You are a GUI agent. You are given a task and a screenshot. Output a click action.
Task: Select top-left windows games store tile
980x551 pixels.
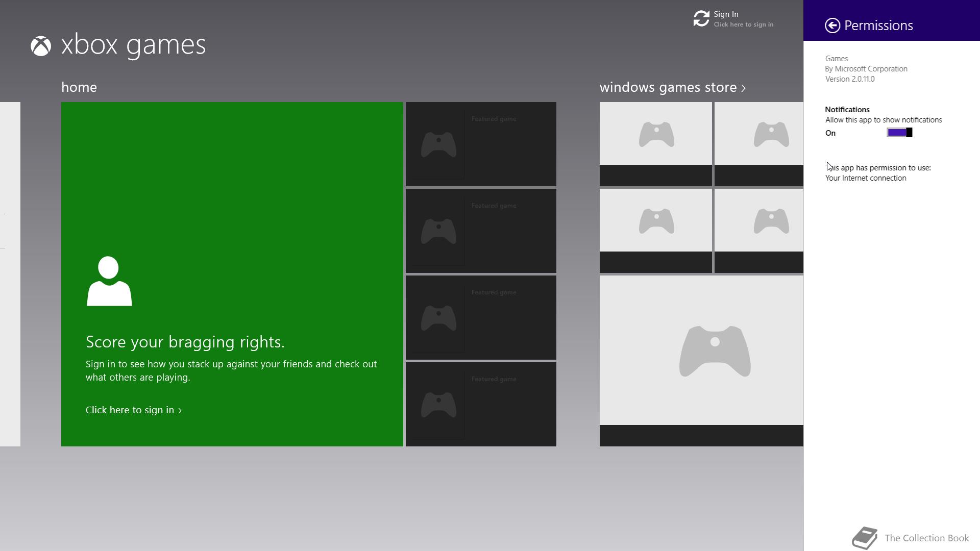click(x=656, y=144)
